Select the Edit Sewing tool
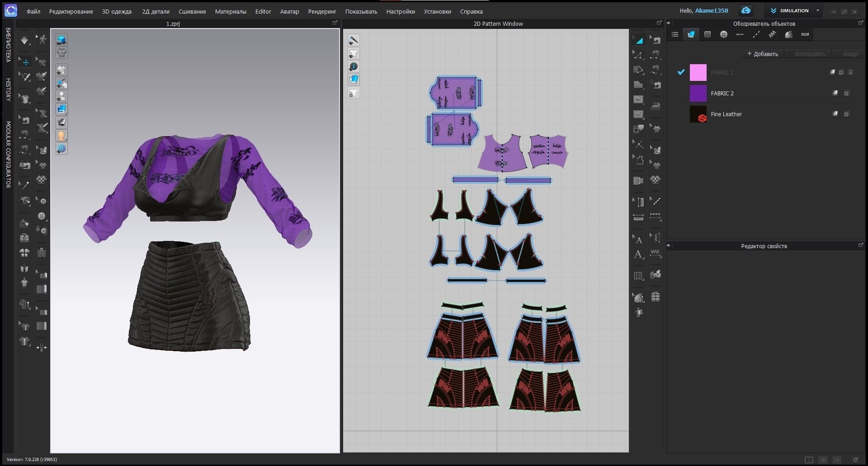868x466 pixels. tap(656, 39)
